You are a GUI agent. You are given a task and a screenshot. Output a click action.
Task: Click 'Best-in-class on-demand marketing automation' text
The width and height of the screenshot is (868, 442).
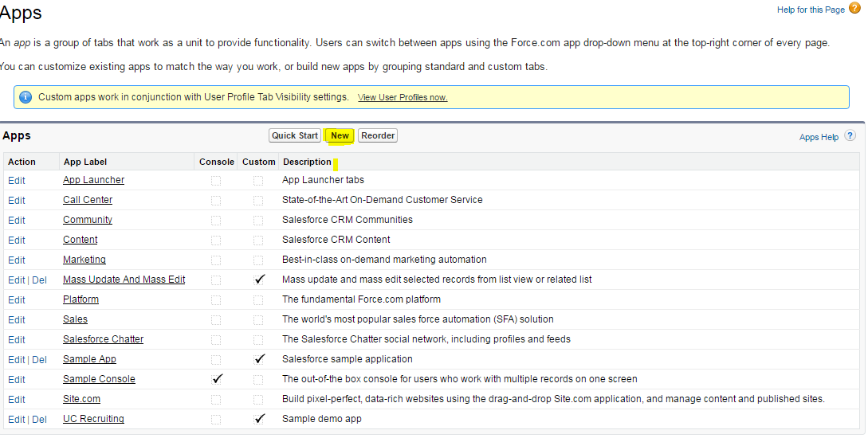pos(384,260)
